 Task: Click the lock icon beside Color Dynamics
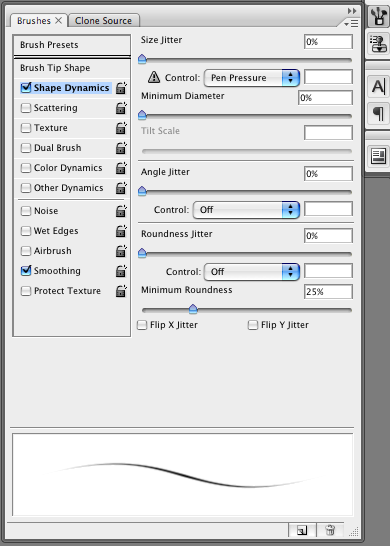point(121,168)
